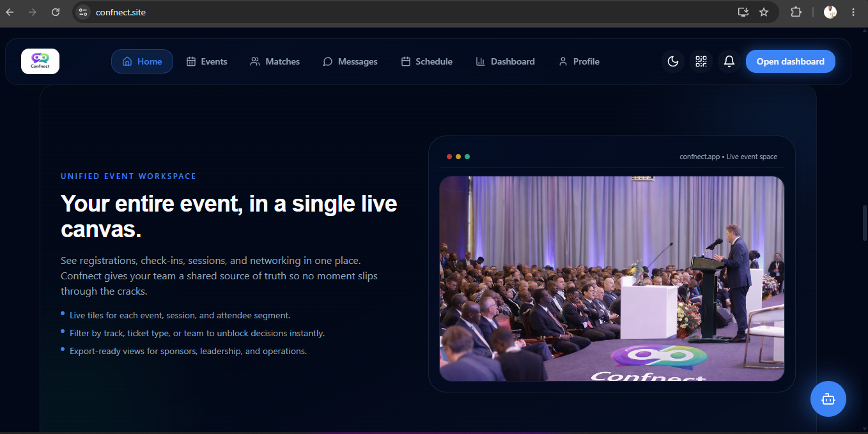Open notifications bell
Screen dimensions: 868x434
729,61
